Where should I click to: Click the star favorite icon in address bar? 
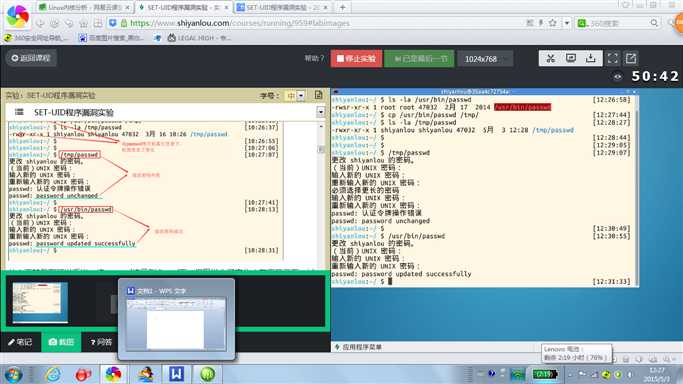(x=552, y=23)
